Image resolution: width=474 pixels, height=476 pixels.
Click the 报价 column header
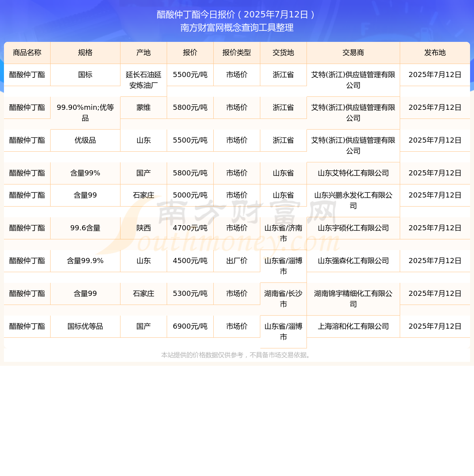tap(190, 53)
